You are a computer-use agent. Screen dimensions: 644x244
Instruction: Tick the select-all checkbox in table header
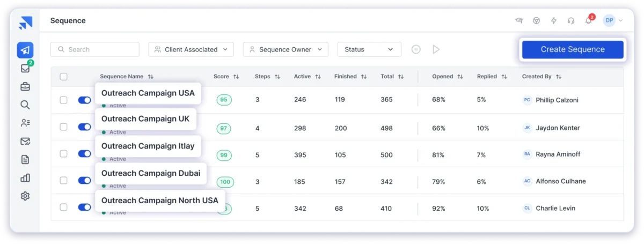point(64,77)
